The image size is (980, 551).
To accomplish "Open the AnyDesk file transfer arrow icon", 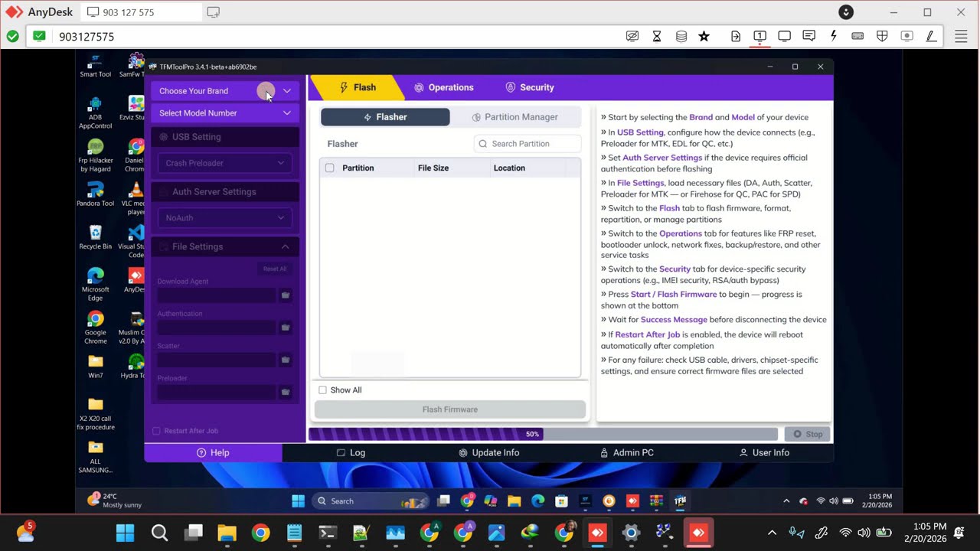I will tap(736, 36).
